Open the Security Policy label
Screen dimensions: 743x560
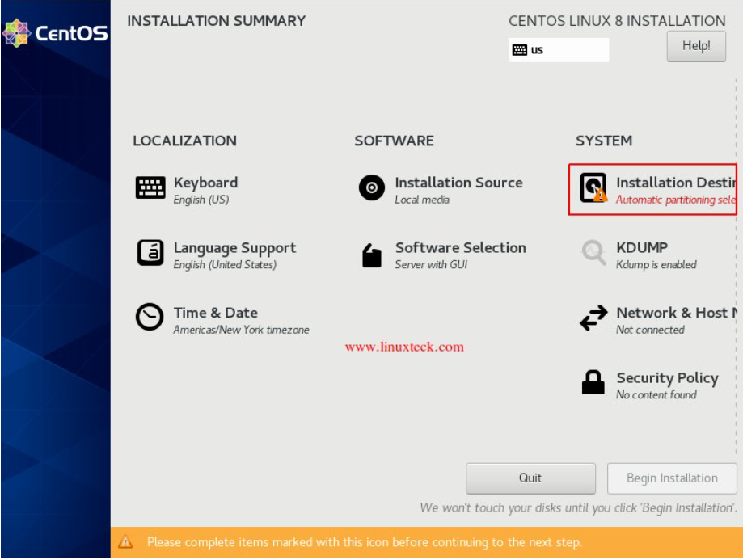(667, 378)
